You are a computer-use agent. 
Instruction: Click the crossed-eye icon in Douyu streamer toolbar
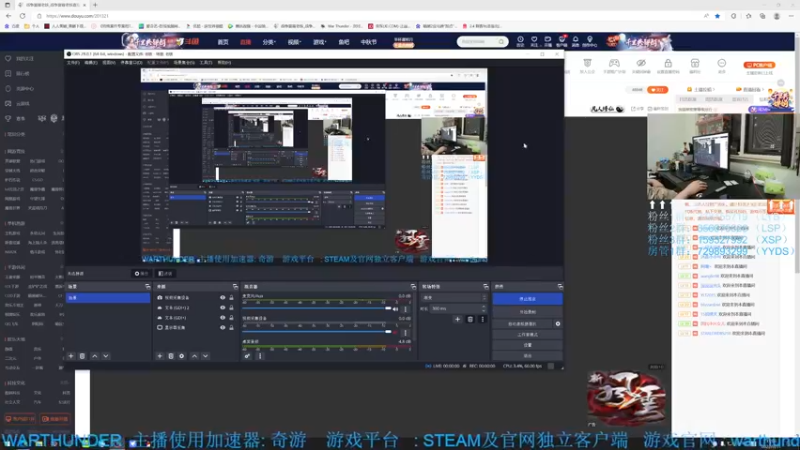tap(641, 63)
